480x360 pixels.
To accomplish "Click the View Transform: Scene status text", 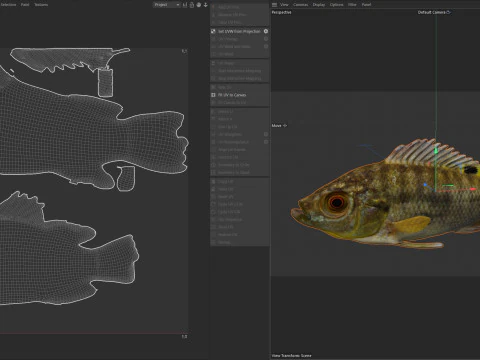I will coord(292,356).
